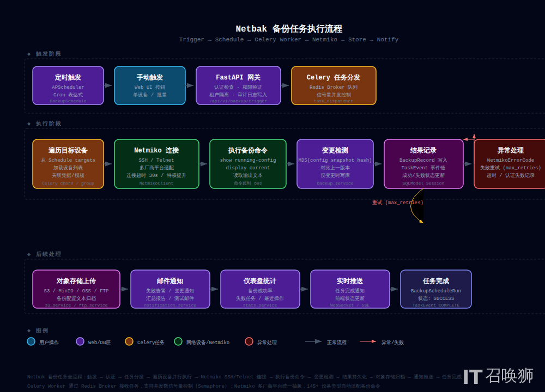Click the blue 用户操作 legend circle
545x392 pixels.
point(31,342)
